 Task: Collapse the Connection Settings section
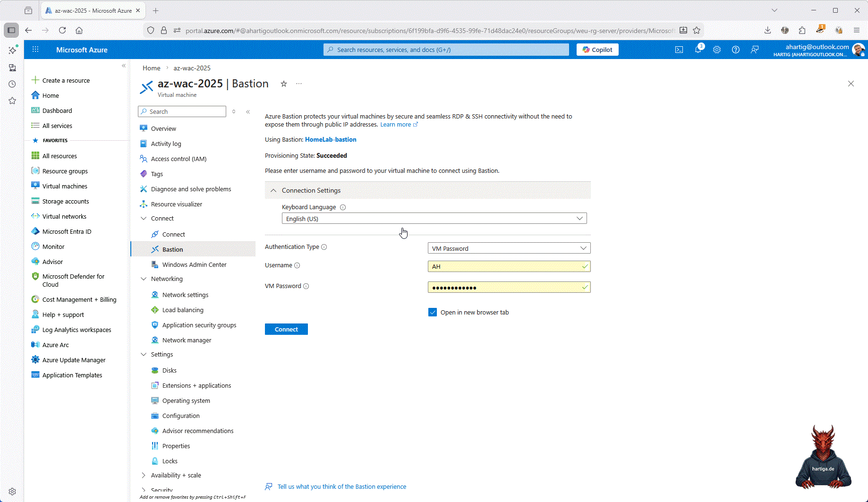(273, 190)
